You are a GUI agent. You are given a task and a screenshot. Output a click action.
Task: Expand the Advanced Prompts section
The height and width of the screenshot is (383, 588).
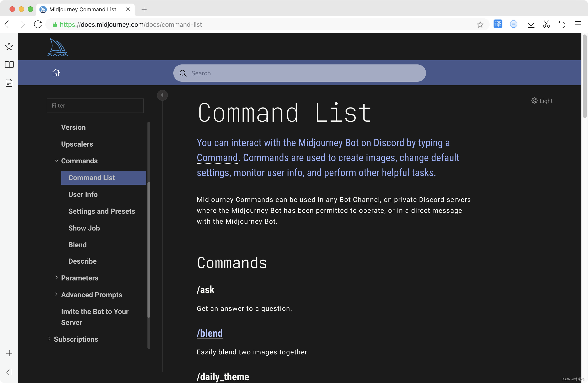pyautogui.click(x=56, y=294)
